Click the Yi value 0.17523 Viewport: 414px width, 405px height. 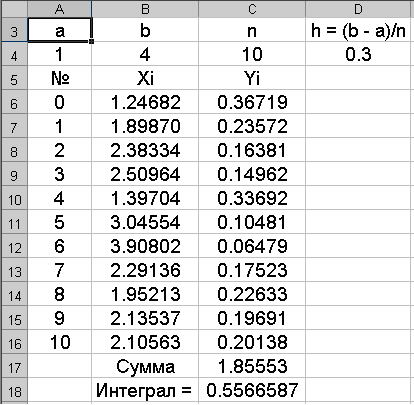coord(252,270)
